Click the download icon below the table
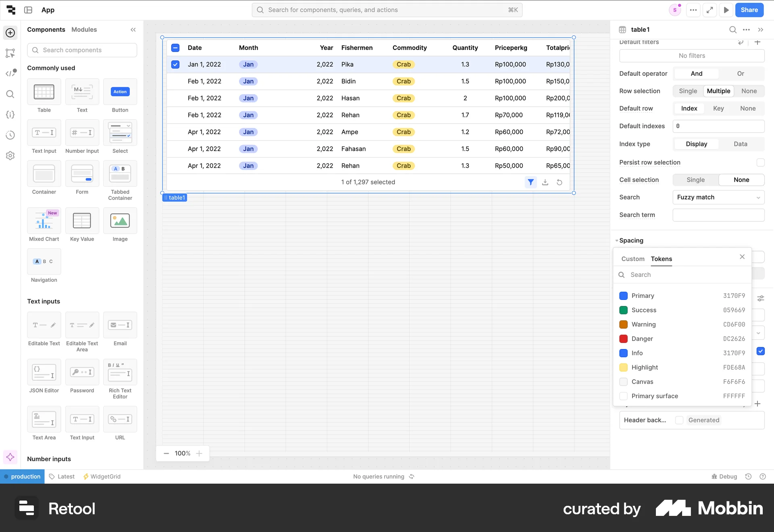774x532 pixels. tap(545, 182)
